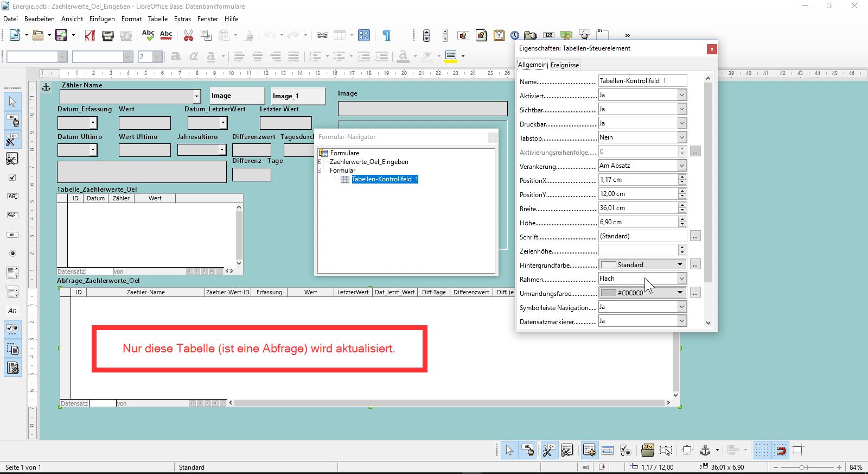Click the Zaehler-Name column header
The image size is (868, 474).
(145, 292)
